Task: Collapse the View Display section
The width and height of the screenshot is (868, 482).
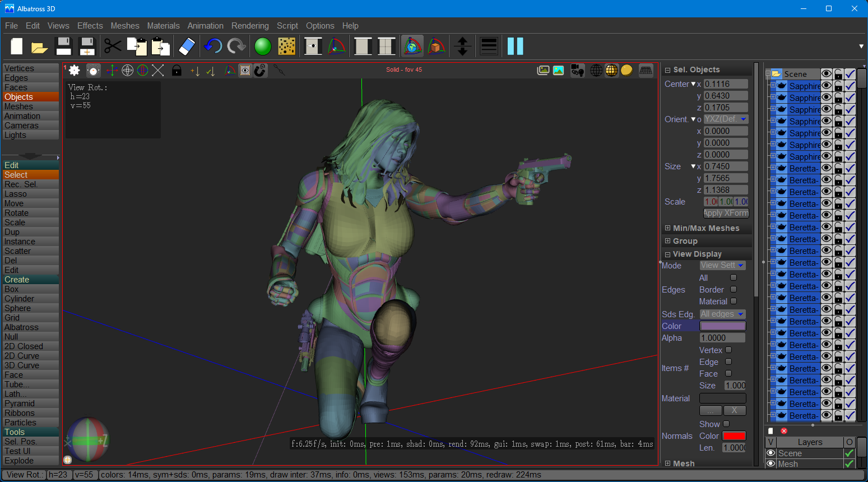Action: tap(667, 254)
